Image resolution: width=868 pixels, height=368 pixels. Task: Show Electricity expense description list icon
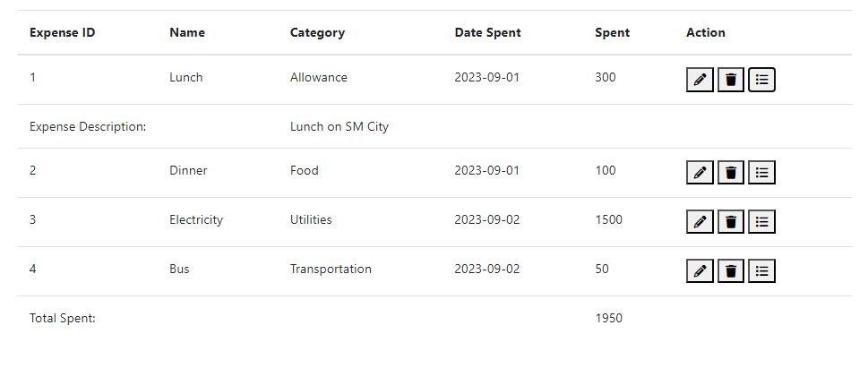coord(761,222)
